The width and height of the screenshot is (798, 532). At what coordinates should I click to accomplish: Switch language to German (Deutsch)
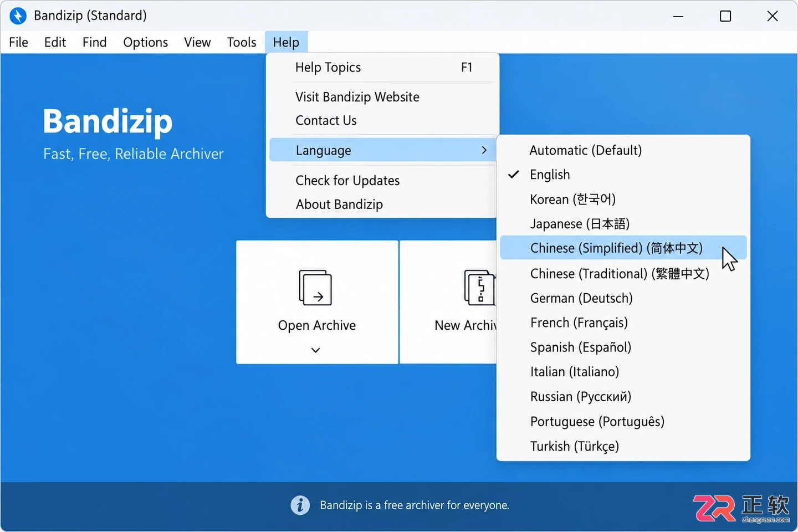pyautogui.click(x=623, y=298)
